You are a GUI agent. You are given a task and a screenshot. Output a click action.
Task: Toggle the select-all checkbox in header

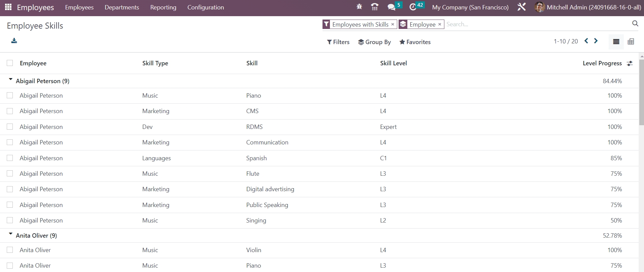pyautogui.click(x=10, y=63)
